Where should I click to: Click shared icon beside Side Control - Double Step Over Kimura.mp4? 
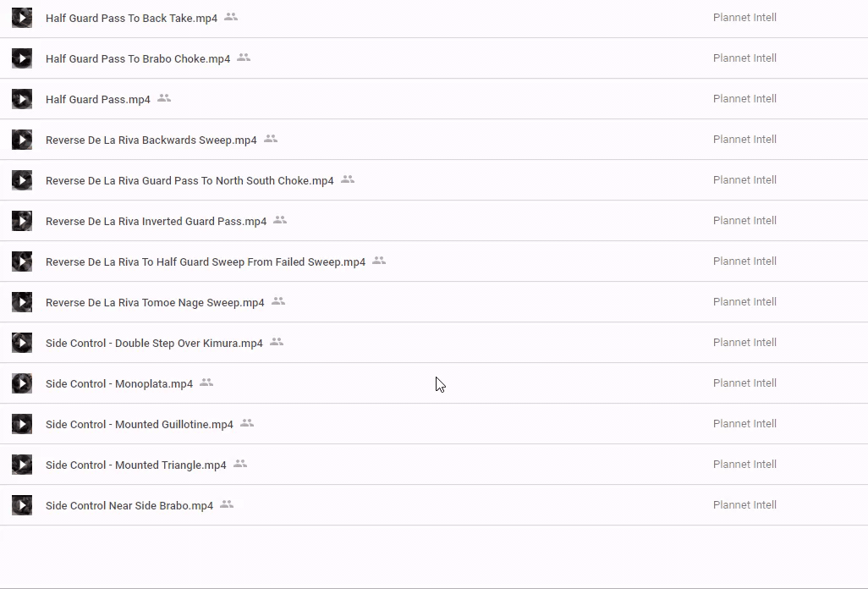coord(277,342)
